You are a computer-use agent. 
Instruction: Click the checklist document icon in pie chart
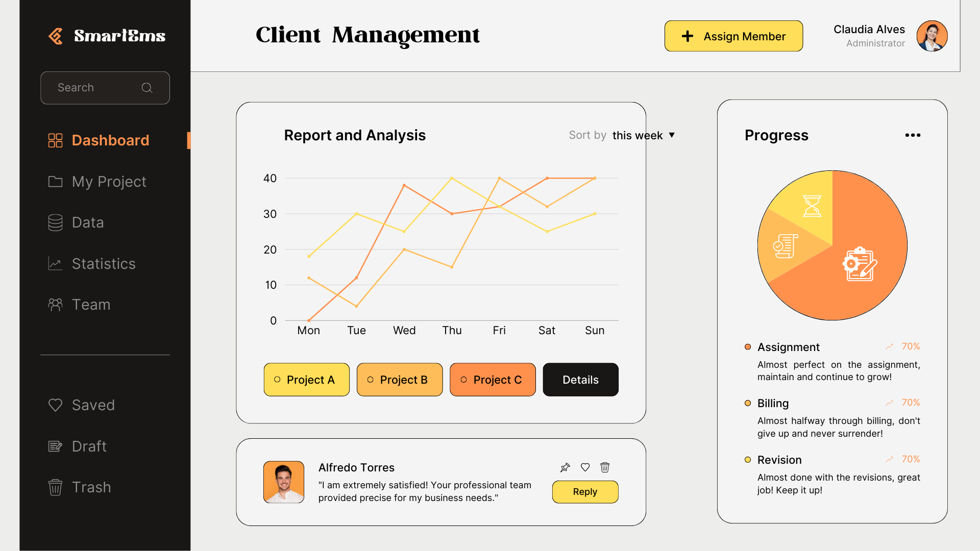coord(786,246)
